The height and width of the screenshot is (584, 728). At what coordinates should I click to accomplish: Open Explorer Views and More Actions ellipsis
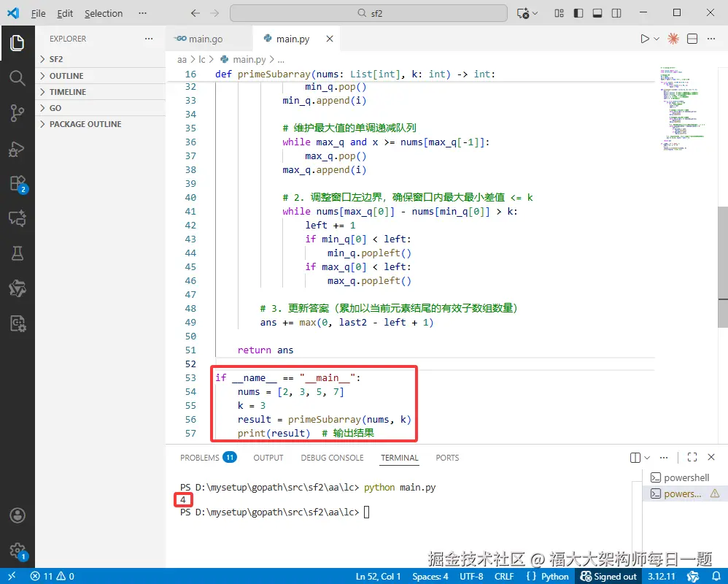[x=149, y=39]
